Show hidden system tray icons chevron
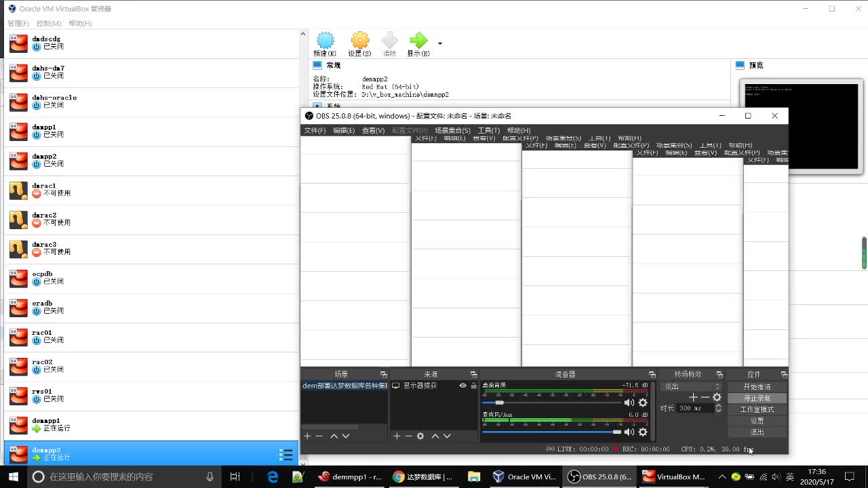The width and height of the screenshot is (868, 488). point(722,476)
